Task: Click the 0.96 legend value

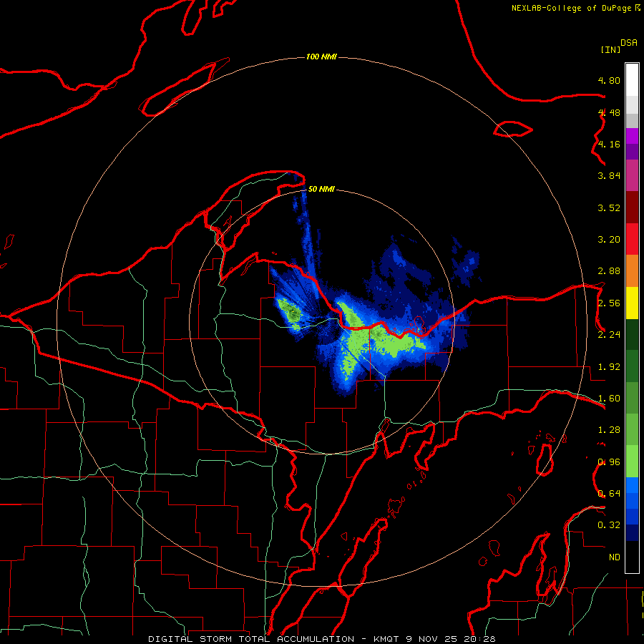Action: click(x=609, y=462)
